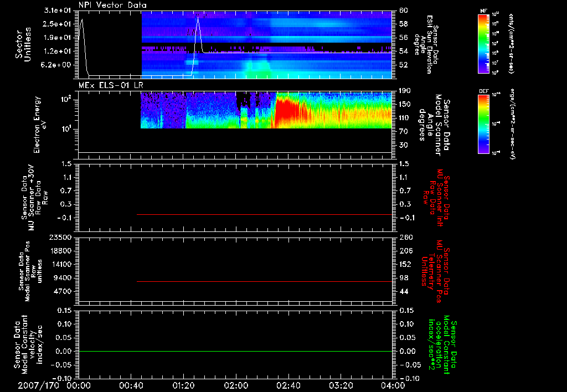
Task: Click the '1.2e+01' sector tick label
Action: coord(58,51)
